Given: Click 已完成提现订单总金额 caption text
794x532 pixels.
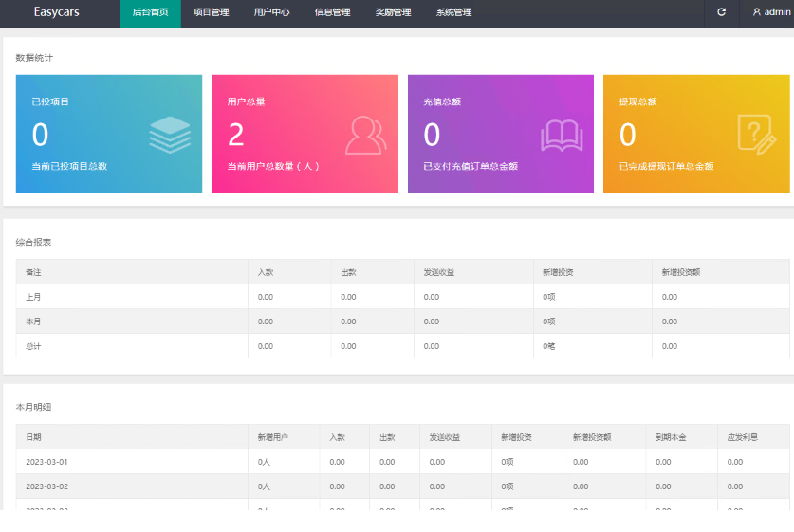Looking at the screenshot, I should tap(666, 166).
